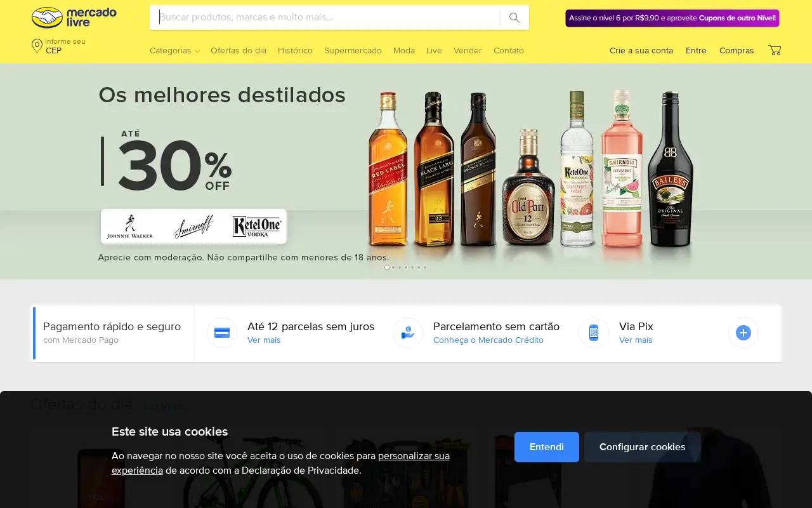Click the Johnnie Walker brand logo

pos(130,227)
